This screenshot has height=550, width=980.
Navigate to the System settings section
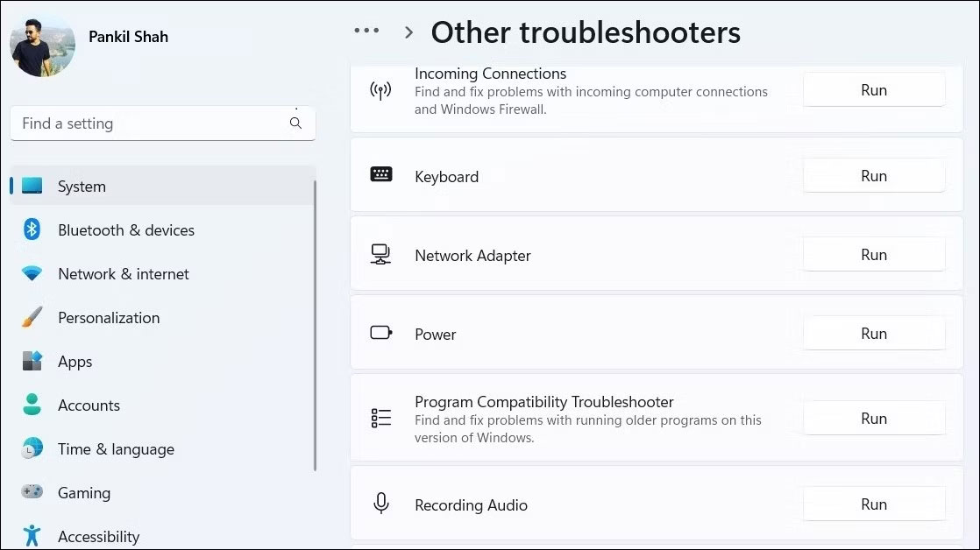[82, 186]
